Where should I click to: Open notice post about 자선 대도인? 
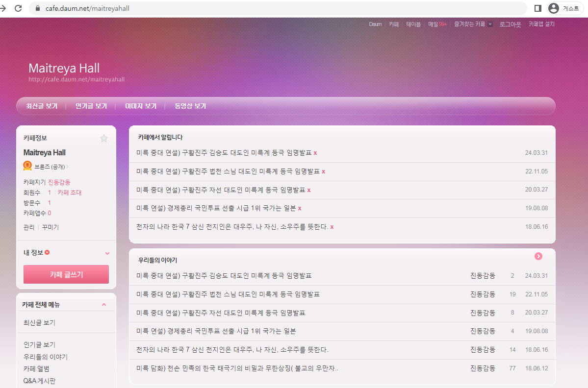point(221,190)
